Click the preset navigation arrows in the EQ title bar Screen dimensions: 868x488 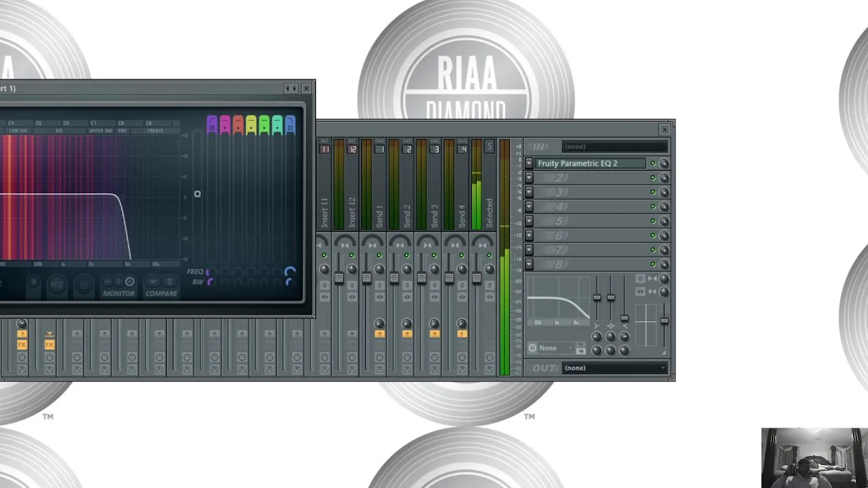tap(291, 88)
